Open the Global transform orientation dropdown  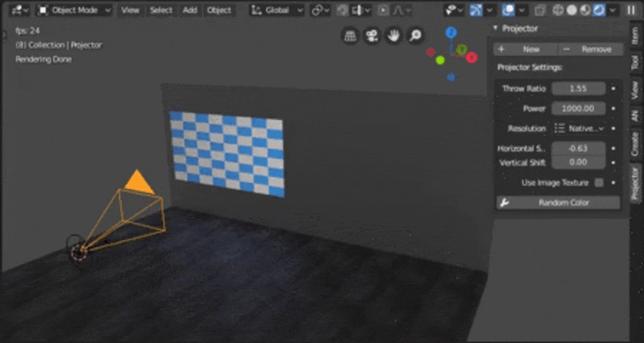tap(277, 10)
